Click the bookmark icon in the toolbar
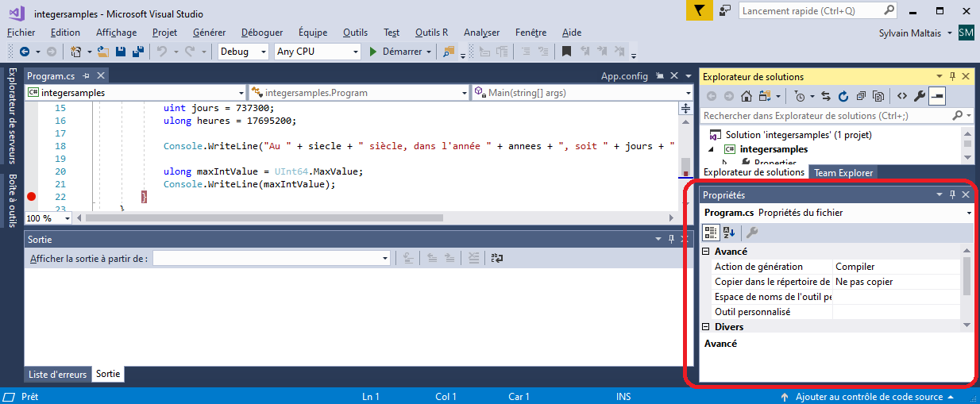 tap(566, 52)
